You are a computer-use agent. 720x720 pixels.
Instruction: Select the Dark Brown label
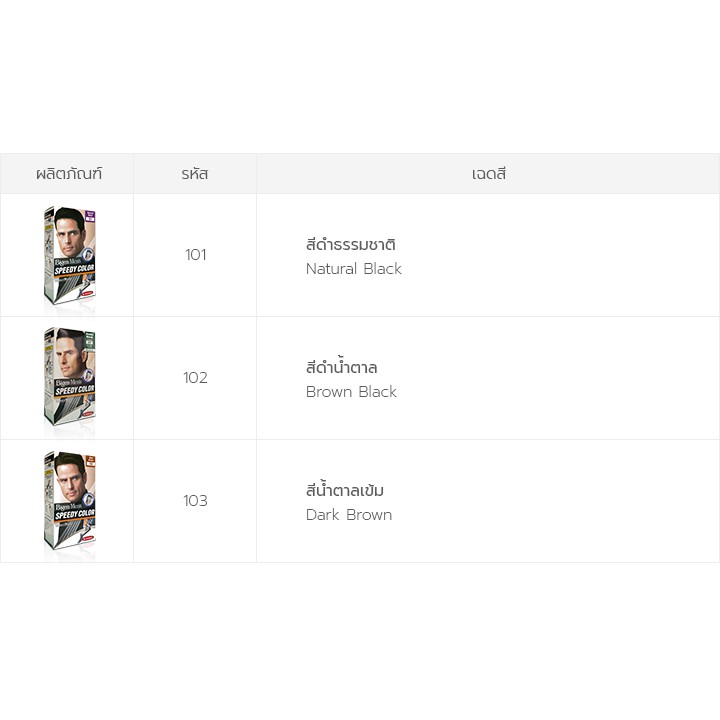pos(349,515)
